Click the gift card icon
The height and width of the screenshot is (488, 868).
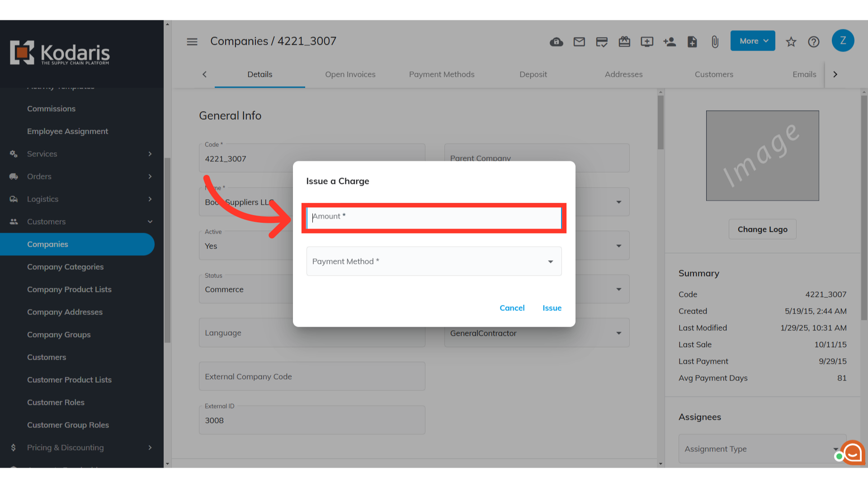[624, 42]
